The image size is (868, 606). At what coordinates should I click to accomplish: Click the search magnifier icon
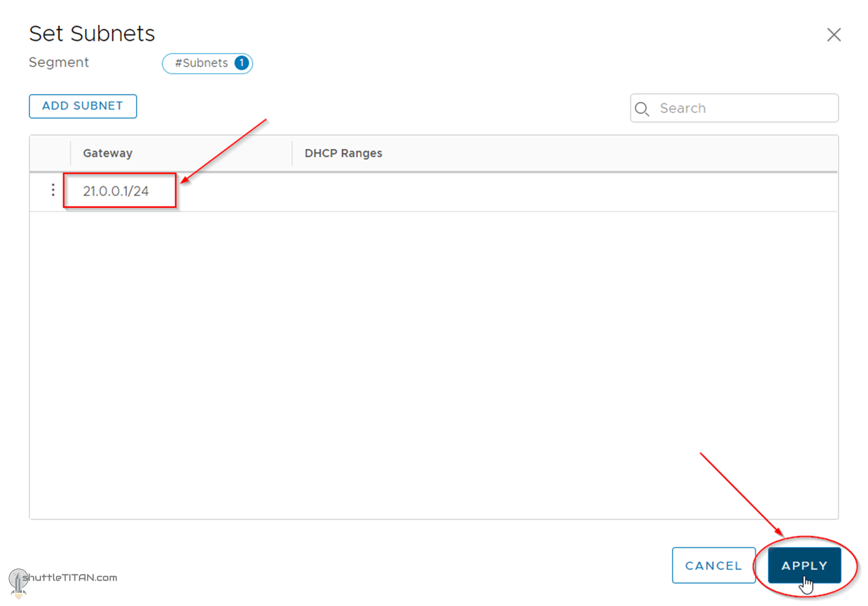642,108
